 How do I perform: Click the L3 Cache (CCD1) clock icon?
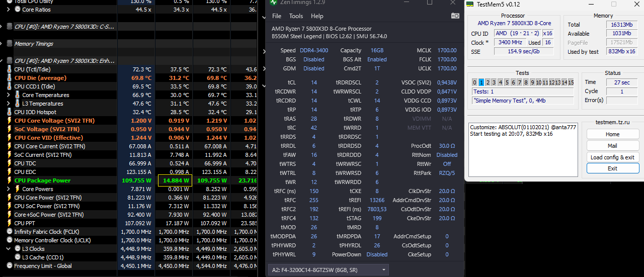tap(18, 257)
